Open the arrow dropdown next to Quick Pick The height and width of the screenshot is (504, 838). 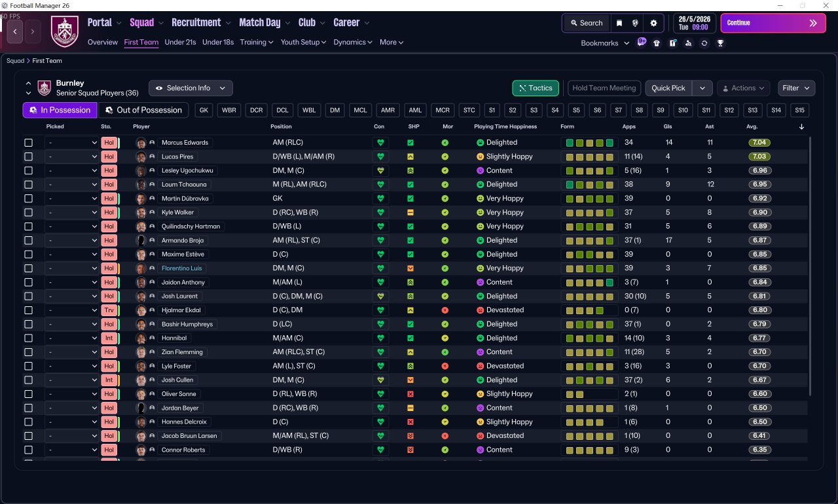(702, 88)
